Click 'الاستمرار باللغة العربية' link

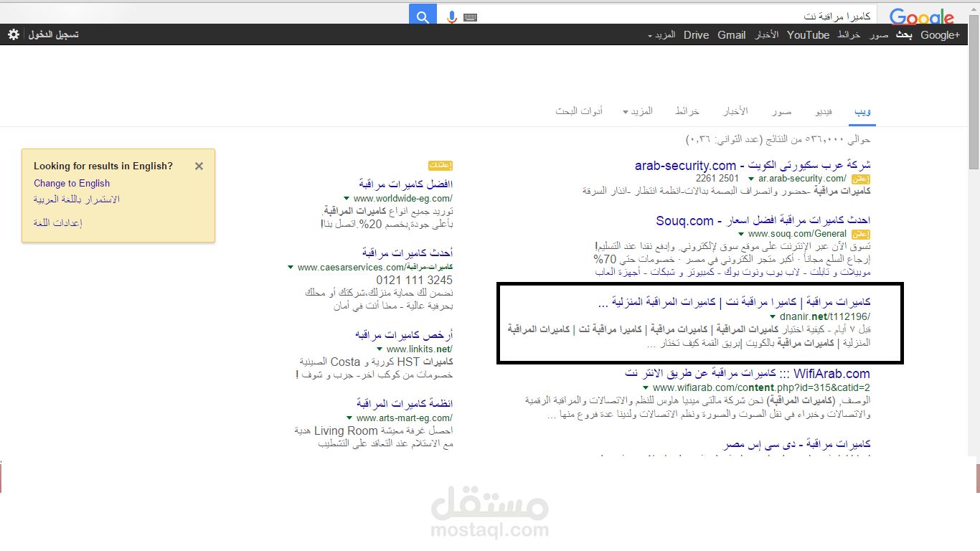pos(77,199)
